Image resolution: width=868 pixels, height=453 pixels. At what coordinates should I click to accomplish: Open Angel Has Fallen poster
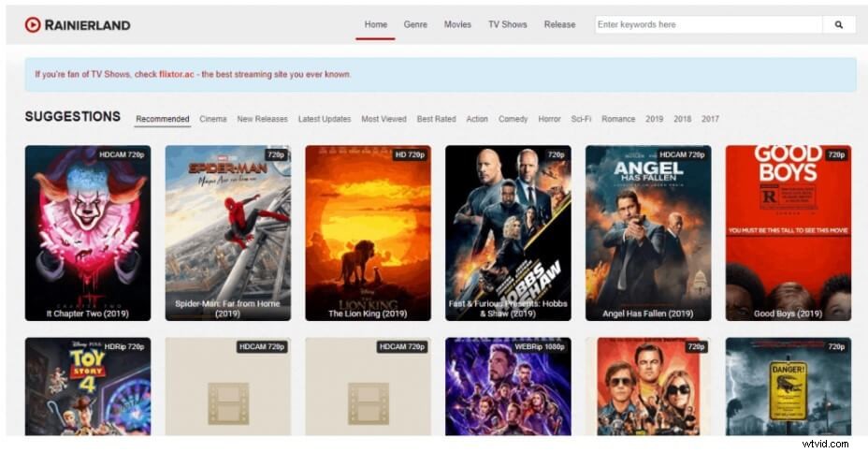pos(648,233)
